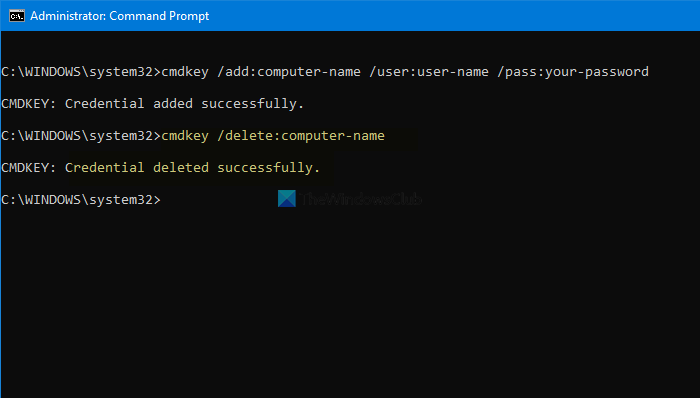Click the second CMDKEY: output label
The width and height of the screenshot is (700, 398).
[x=29, y=168]
